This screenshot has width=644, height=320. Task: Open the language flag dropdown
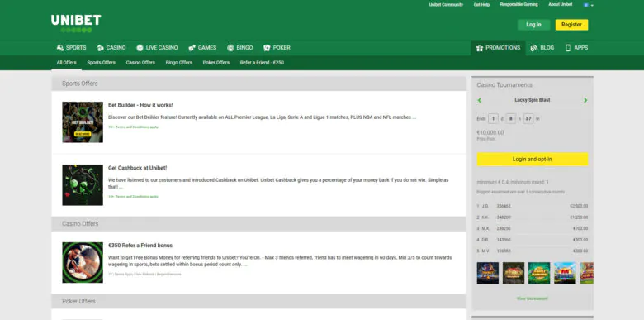[x=589, y=5]
